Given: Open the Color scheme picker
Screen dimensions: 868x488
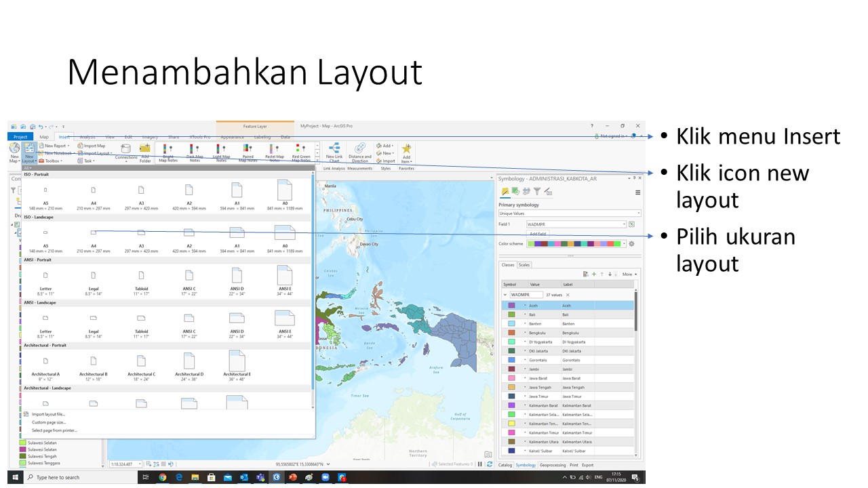Looking at the screenshot, I should 575,244.
